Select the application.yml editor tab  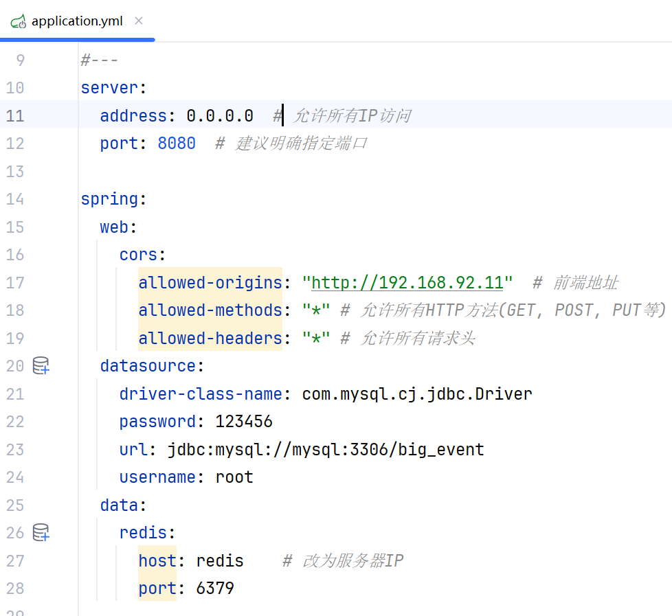[77, 21]
